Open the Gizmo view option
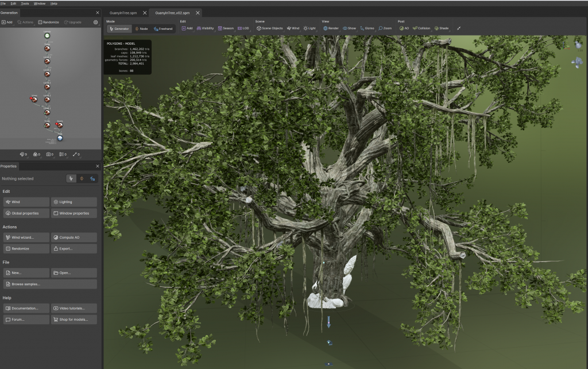The height and width of the screenshot is (369, 588). (367, 28)
